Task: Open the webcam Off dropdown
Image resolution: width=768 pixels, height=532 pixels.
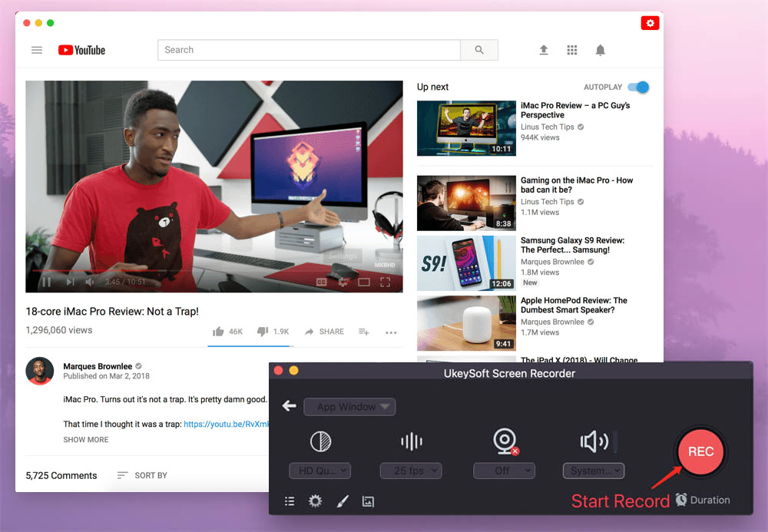Action: pyautogui.click(x=504, y=471)
